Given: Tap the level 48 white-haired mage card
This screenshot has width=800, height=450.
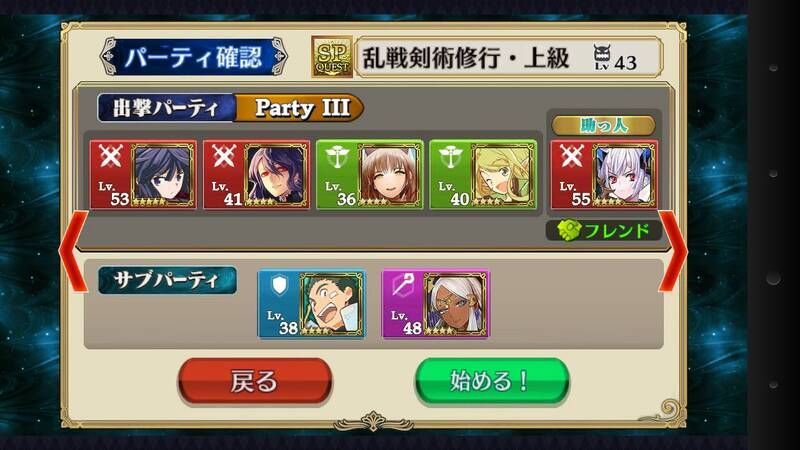Looking at the screenshot, I should click(x=436, y=305).
